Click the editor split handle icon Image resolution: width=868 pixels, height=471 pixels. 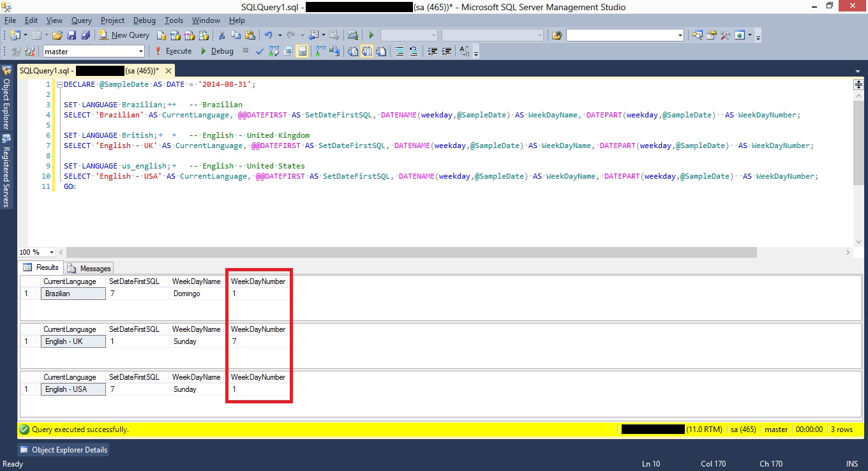pos(858,84)
